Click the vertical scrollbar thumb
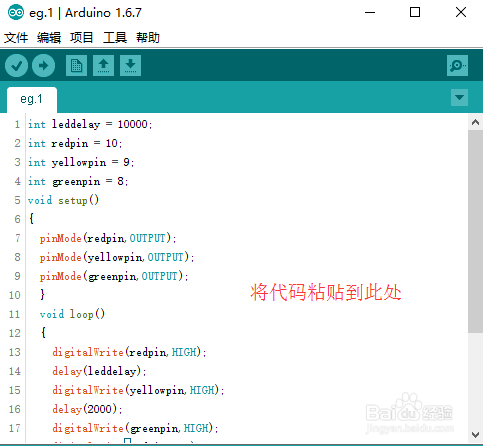 tap(475, 231)
